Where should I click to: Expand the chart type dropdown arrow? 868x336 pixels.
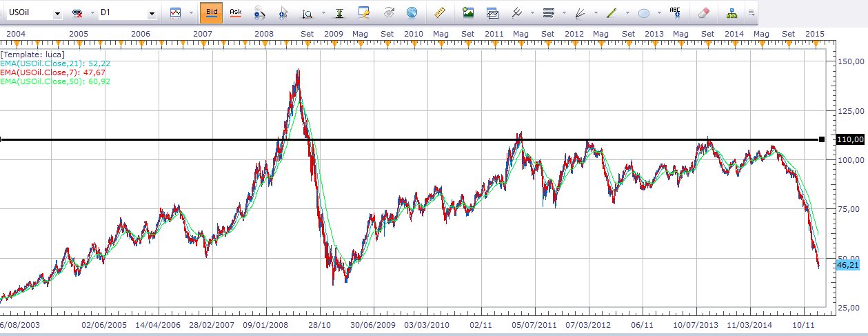click(191, 13)
